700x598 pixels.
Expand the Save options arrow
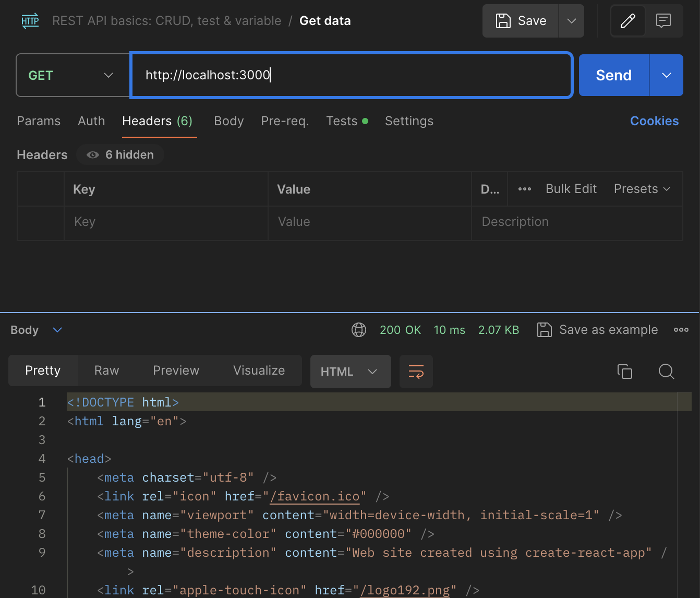pyautogui.click(x=571, y=21)
